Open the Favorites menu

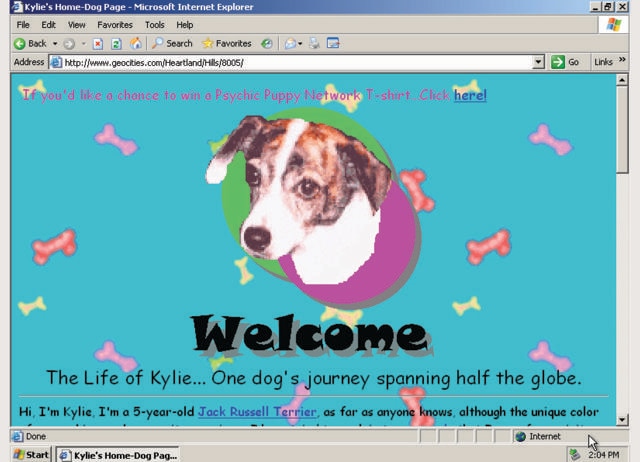click(x=115, y=25)
